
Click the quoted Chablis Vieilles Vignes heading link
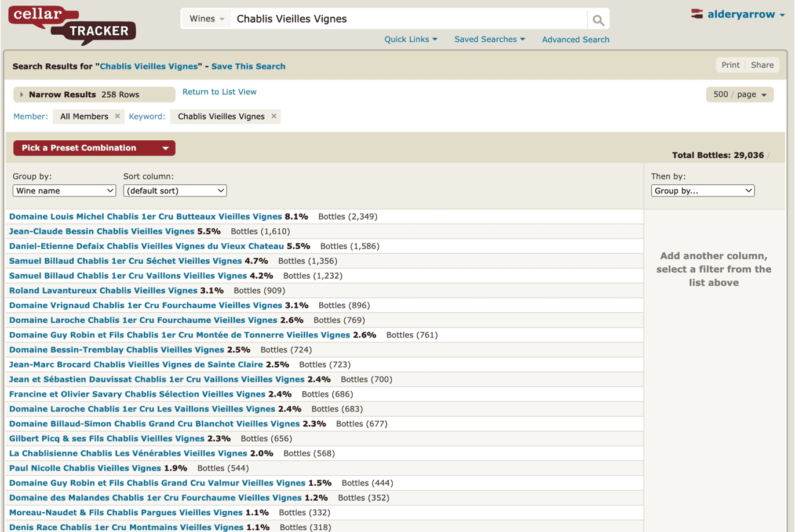tap(149, 66)
